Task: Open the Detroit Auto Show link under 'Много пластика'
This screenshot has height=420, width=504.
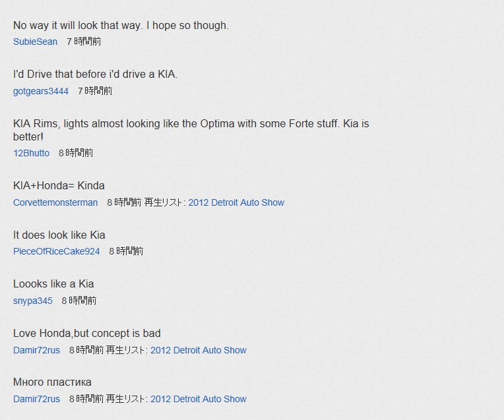Action: click(198, 399)
